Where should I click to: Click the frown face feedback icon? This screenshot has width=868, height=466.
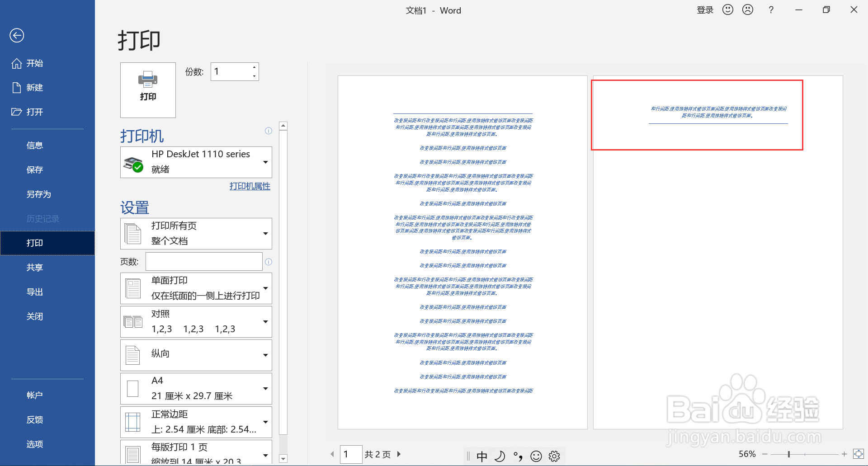point(748,9)
